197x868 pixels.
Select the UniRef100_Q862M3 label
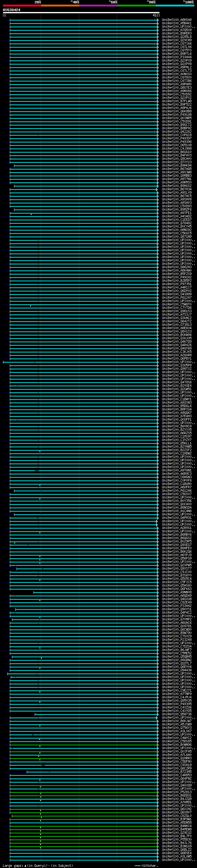click(177, 267)
